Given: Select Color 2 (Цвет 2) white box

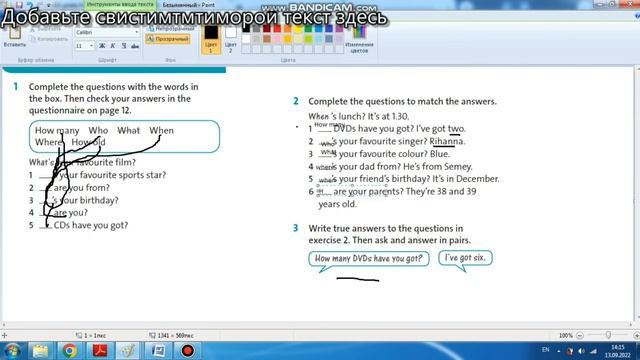Looking at the screenshot, I should (231, 39).
